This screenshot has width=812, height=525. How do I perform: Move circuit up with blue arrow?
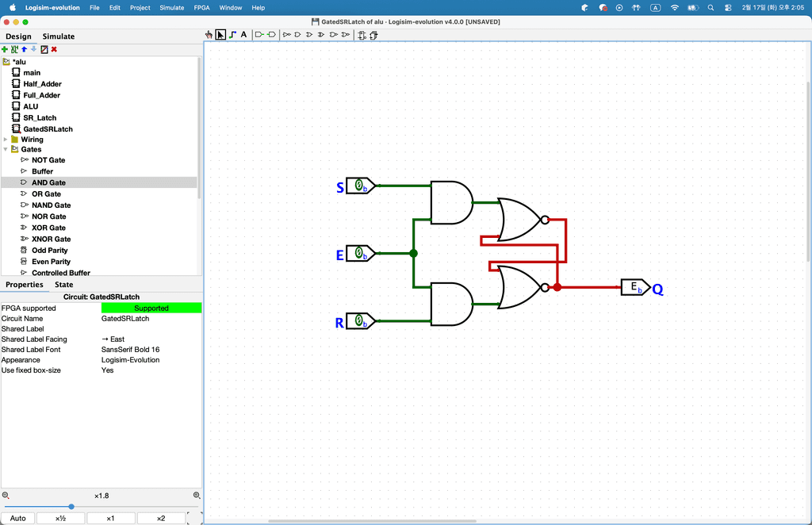(24, 49)
